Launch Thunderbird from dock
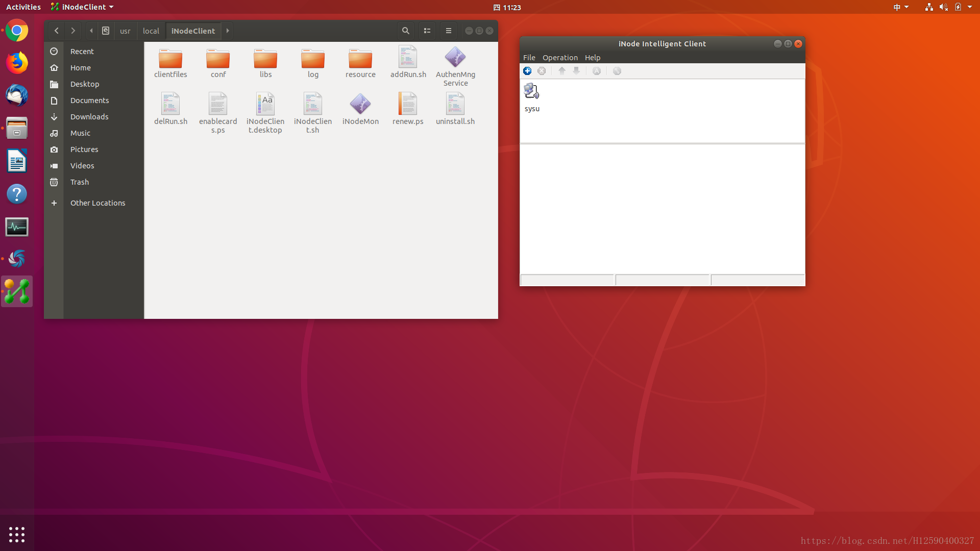 [x=17, y=96]
